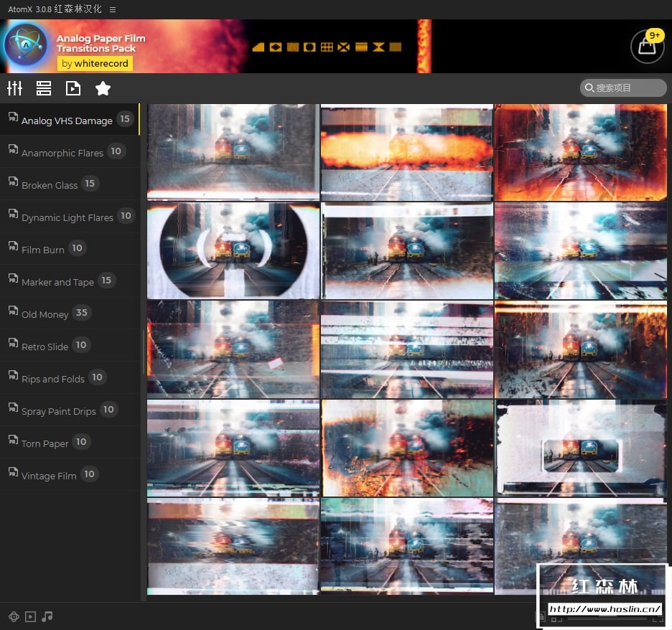
Task: Select the horizontal-bar yellow banner icon
Action: pos(361,47)
